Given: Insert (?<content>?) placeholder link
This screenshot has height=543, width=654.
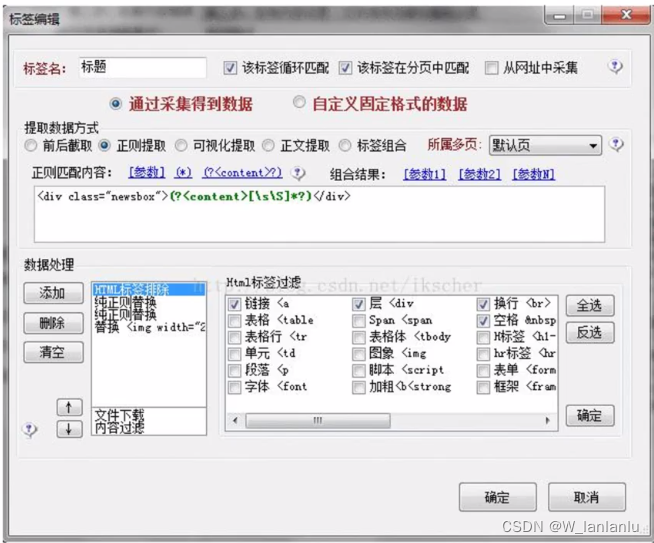Looking at the screenshot, I should [242, 172].
